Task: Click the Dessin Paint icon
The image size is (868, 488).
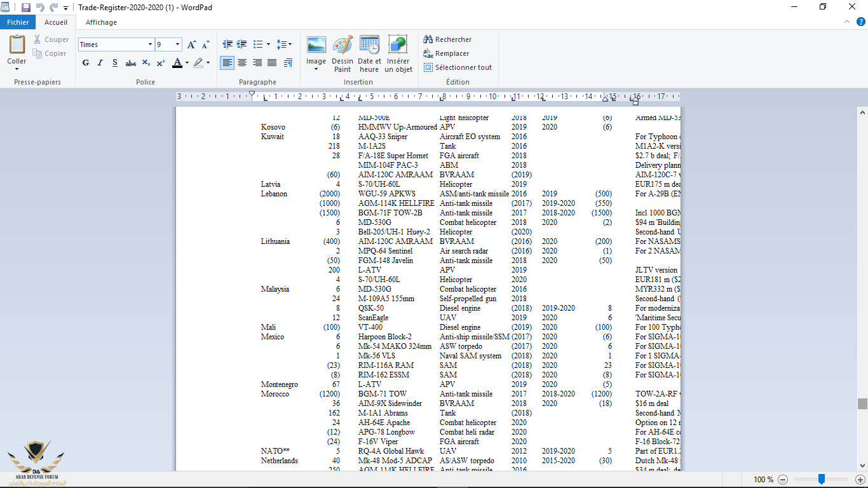Action: (342, 46)
